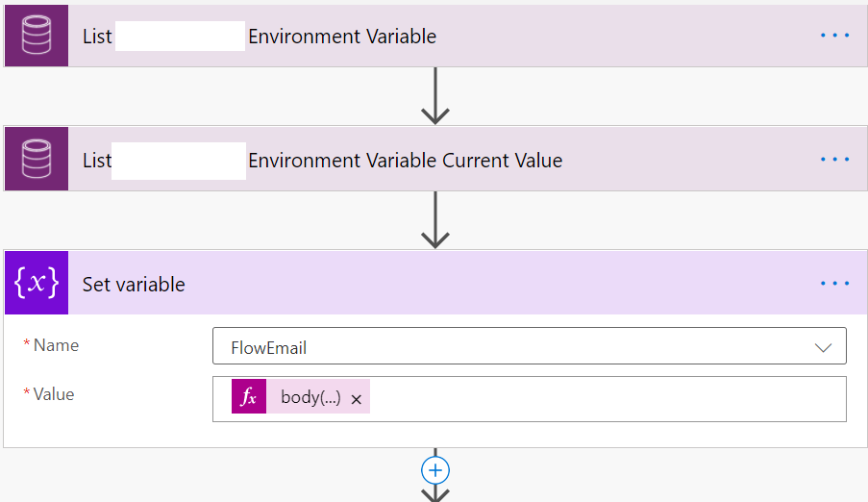The height and width of the screenshot is (502, 868).
Task: Collapse the Set variable action by its title
Action: point(134,285)
